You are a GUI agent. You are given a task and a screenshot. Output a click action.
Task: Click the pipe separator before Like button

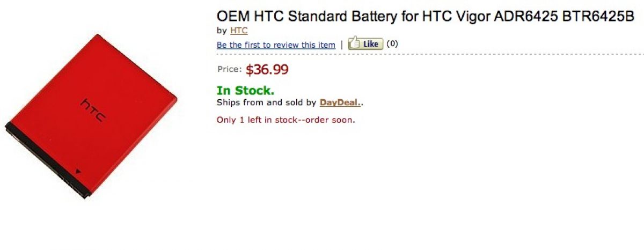[x=342, y=45]
